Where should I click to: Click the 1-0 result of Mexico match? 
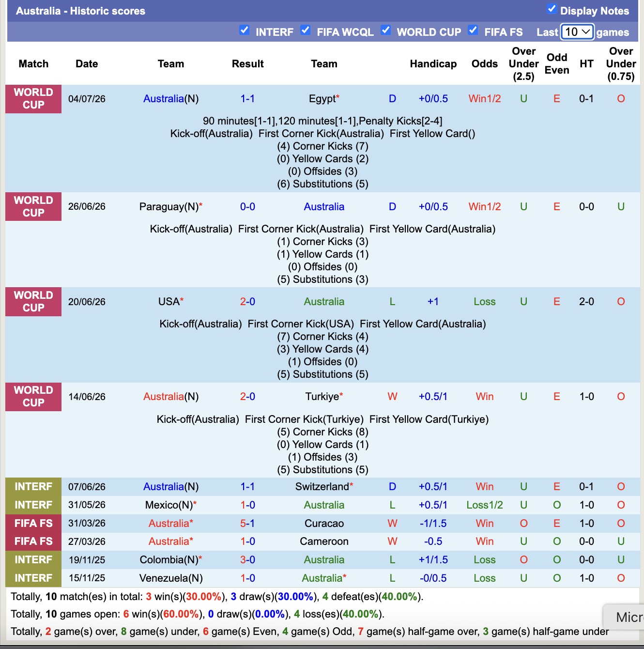247,505
